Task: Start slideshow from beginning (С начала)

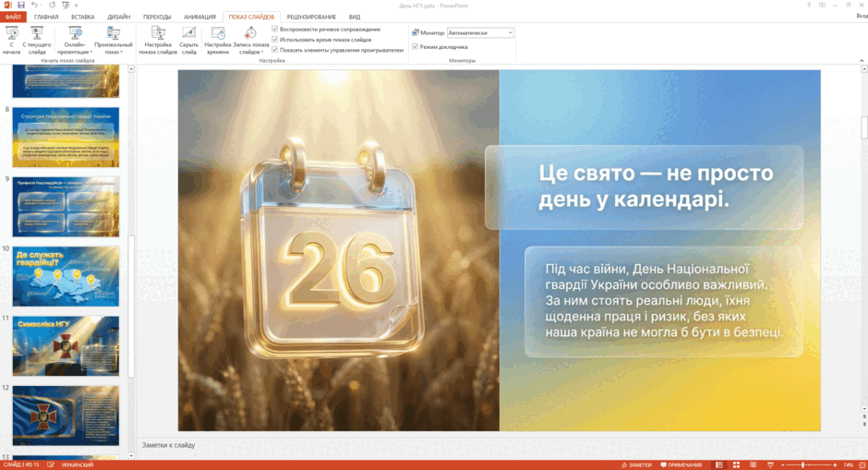Action: tap(12, 41)
